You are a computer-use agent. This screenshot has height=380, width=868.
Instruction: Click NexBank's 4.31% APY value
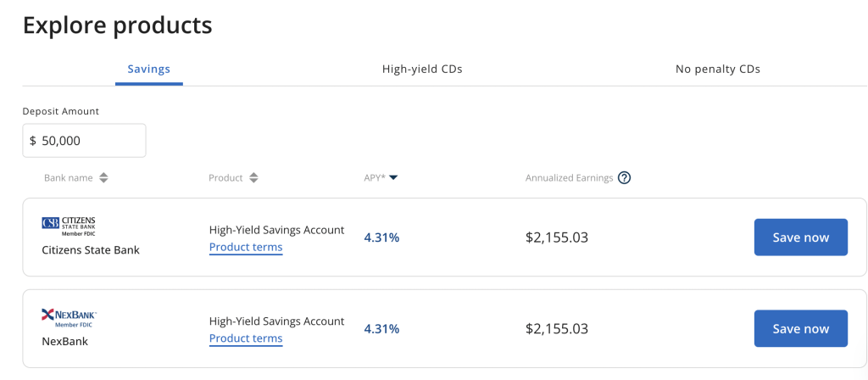pos(381,329)
